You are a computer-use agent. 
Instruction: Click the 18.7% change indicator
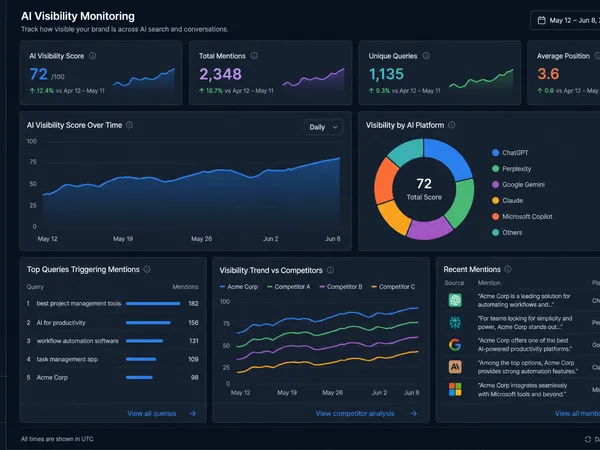211,91
